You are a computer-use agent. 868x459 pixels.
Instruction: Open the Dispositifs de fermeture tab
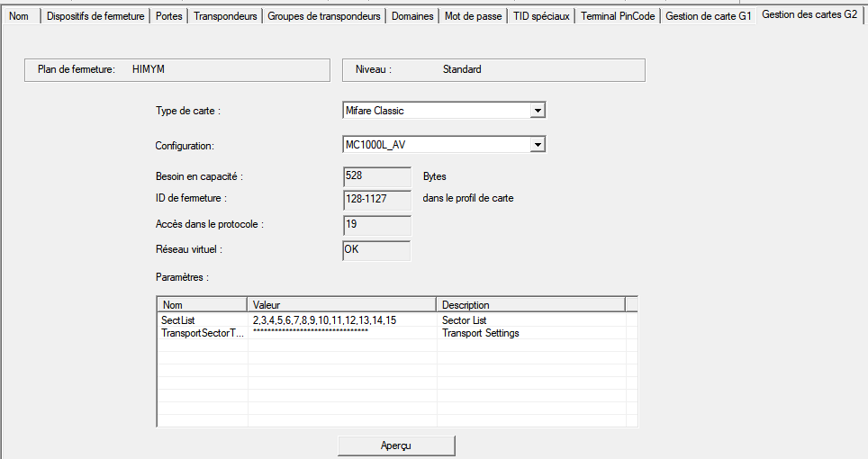pyautogui.click(x=95, y=16)
